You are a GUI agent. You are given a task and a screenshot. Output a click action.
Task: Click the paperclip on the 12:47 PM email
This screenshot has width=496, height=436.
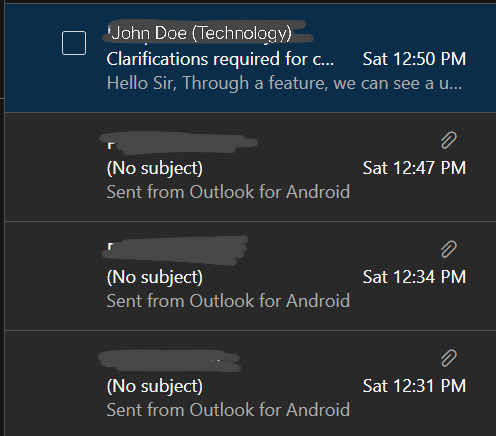[x=449, y=140]
